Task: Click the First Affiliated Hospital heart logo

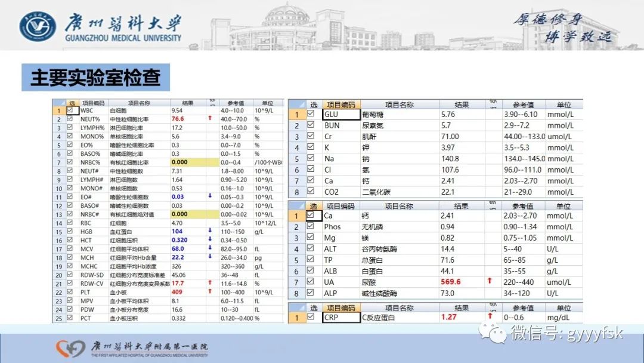Action: tap(70, 348)
